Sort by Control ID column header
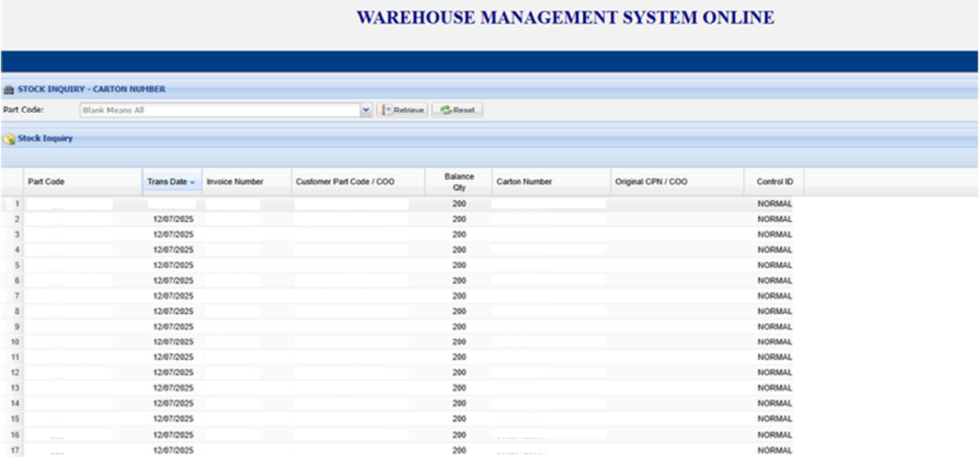Screen dimensions: 980x467 774,182
